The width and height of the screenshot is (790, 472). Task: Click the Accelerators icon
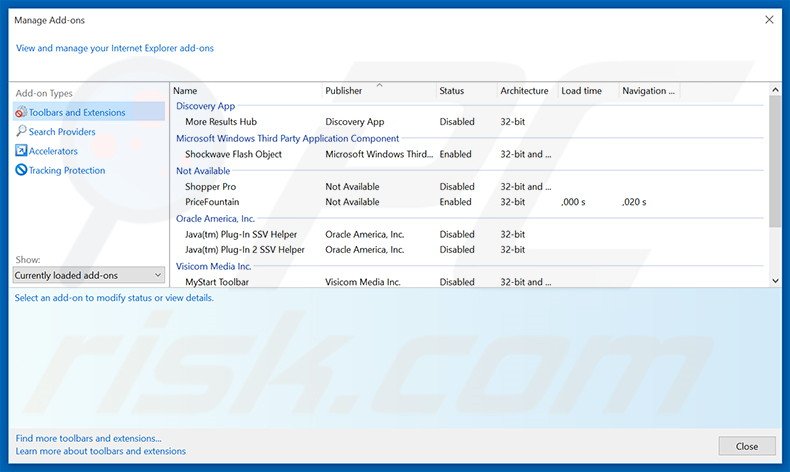click(21, 151)
